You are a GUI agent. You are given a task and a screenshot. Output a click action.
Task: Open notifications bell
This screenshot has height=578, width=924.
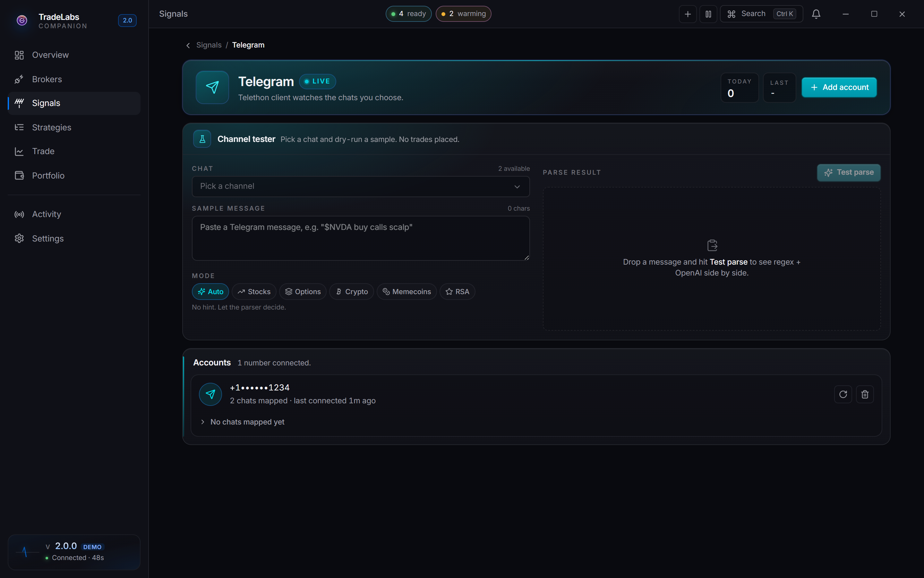[x=816, y=14]
